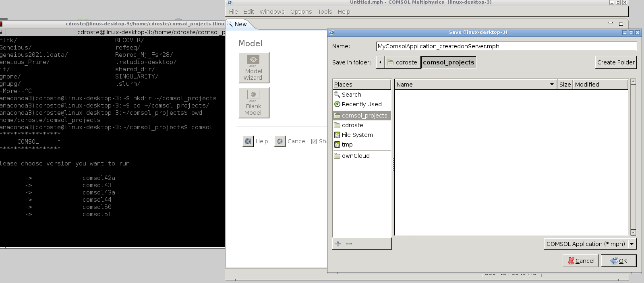644x283 pixels.
Task: Sort files by the Size column
Action: coord(565,85)
